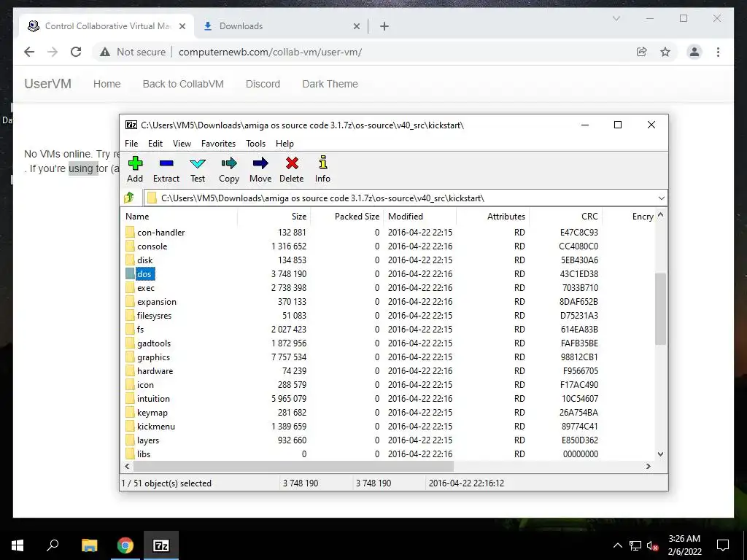Close the Downloads tab
The image size is (747, 560).
(x=356, y=27)
